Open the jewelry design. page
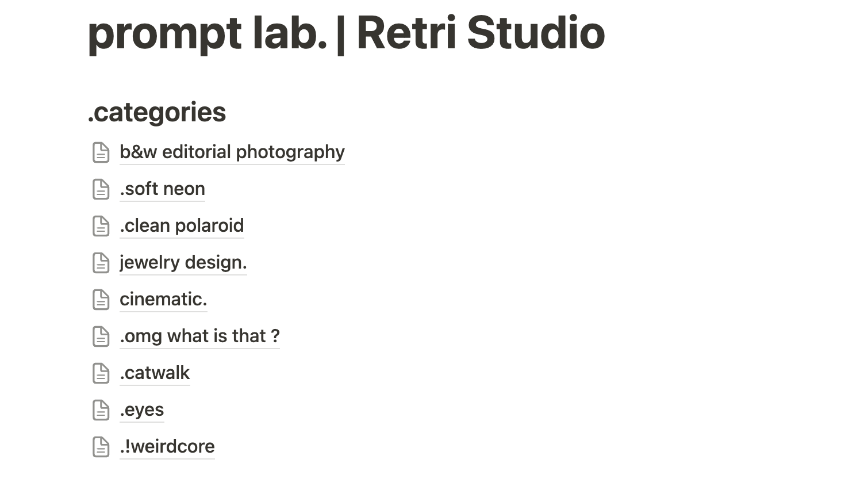Viewport: 868px width, 490px height. 183,262
